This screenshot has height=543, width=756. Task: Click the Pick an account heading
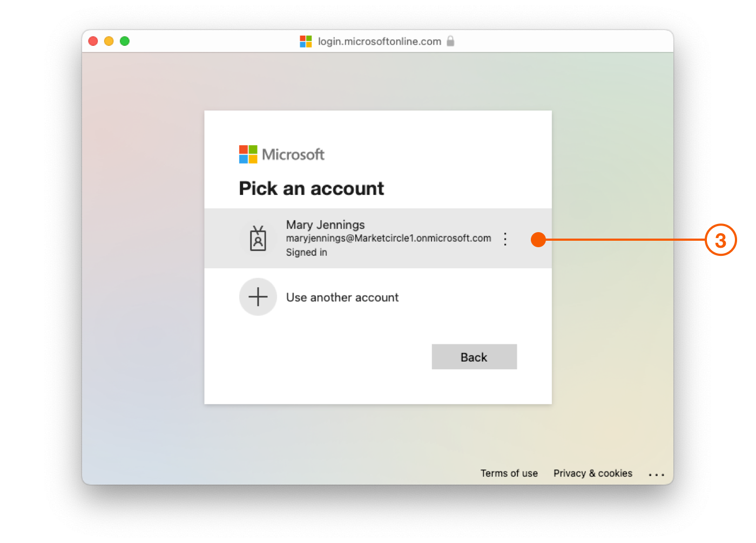click(311, 188)
